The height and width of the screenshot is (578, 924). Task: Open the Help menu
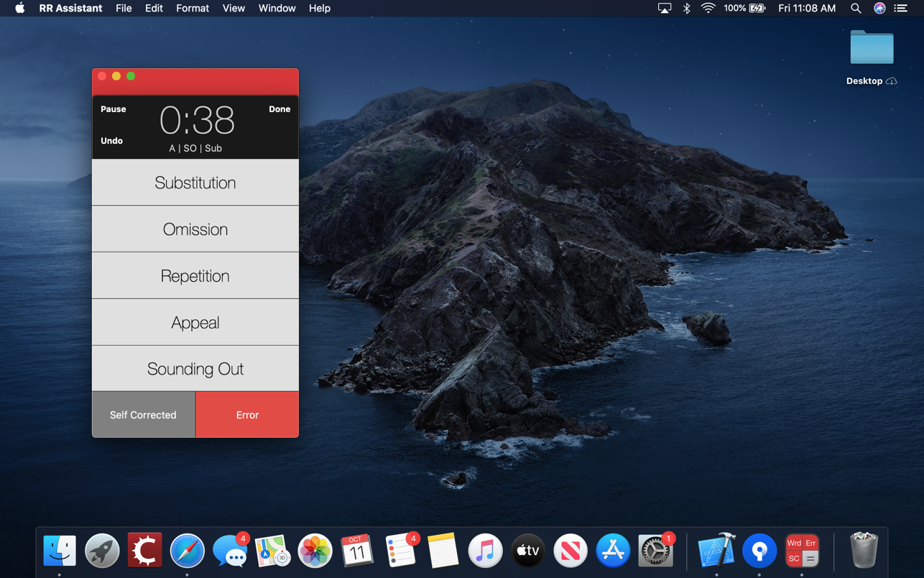coord(320,8)
